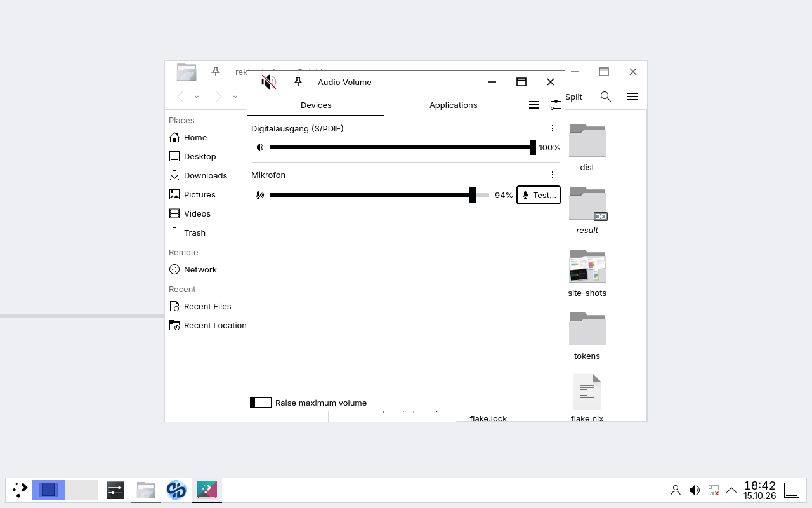Adjust the Mikrofon volume slider
Viewport: 812px width, 508px height.
[x=379, y=195]
